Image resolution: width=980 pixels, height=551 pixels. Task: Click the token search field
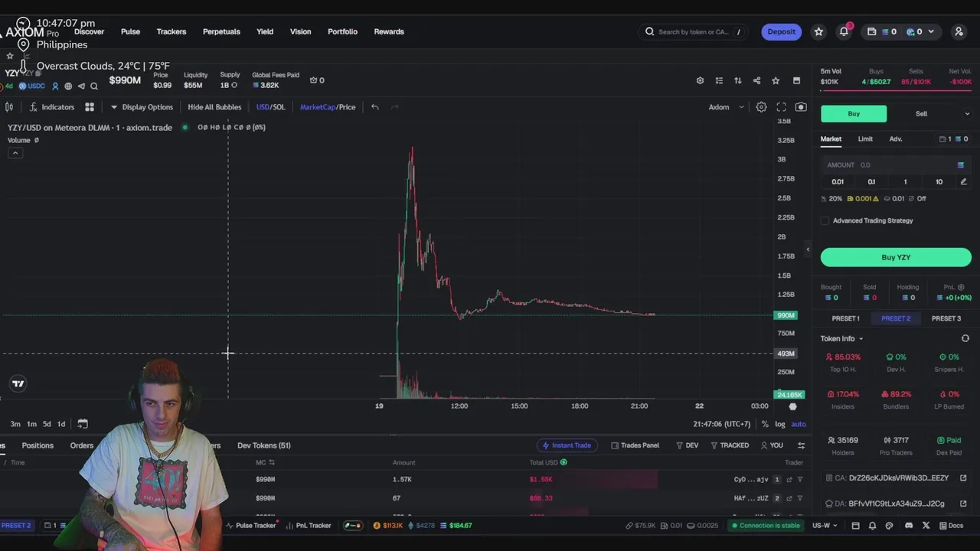[x=694, y=31]
